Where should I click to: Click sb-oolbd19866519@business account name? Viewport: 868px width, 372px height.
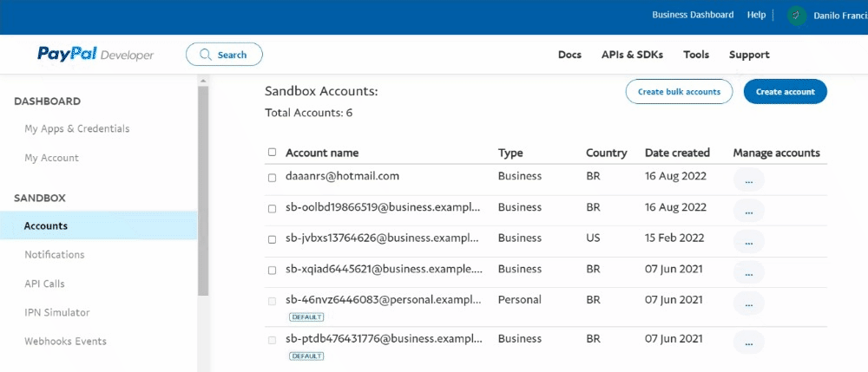(383, 207)
